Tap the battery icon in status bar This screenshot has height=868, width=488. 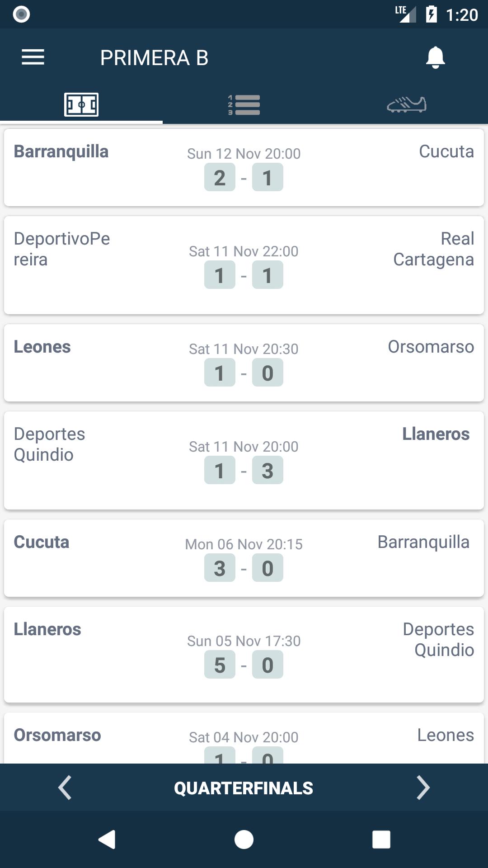tap(432, 14)
